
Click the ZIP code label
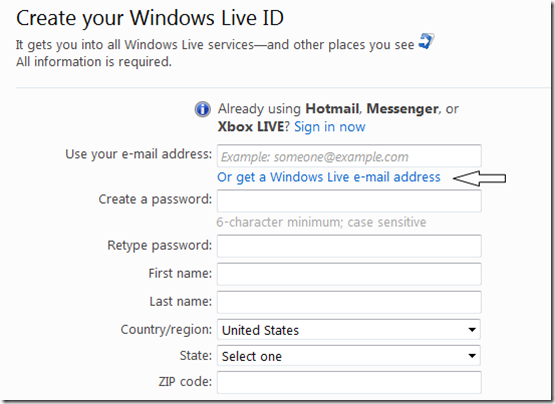tap(185, 381)
